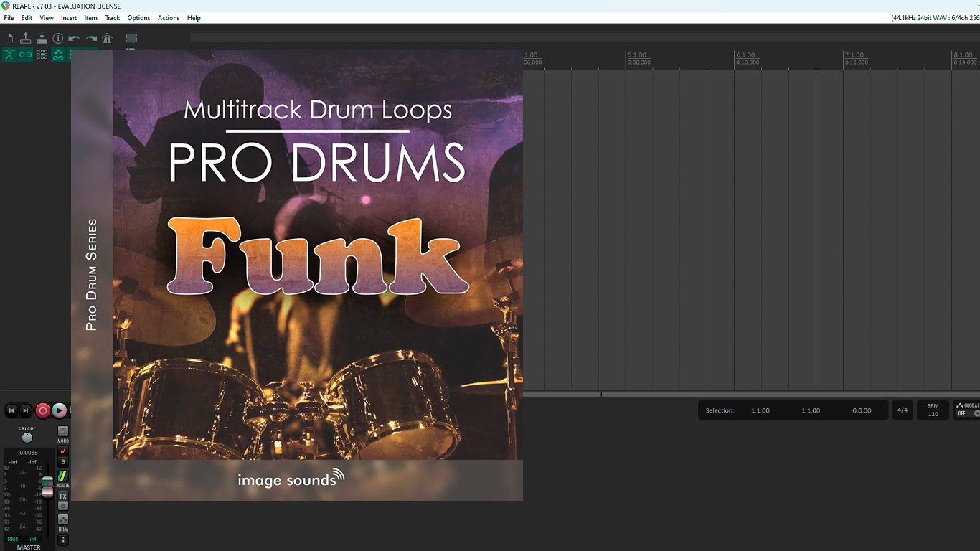Open the Help menu
This screenshot has height=551, width=980.
coord(194,18)
